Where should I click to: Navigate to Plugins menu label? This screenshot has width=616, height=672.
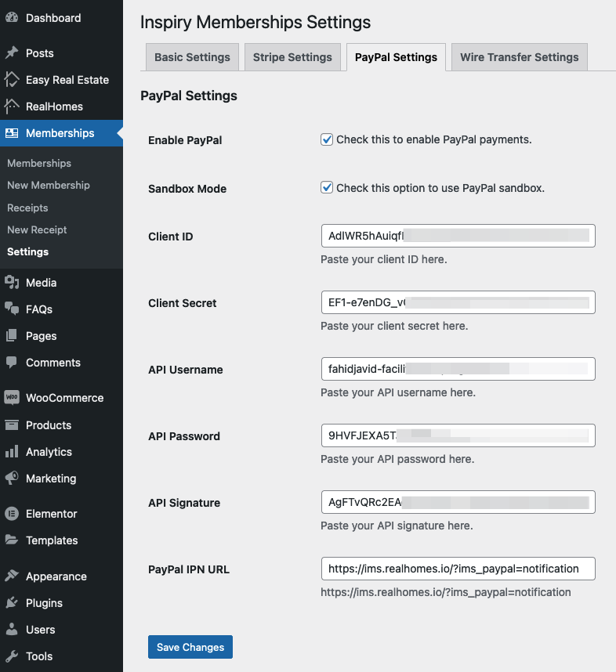pyautogui.click(x=44, y=603)
